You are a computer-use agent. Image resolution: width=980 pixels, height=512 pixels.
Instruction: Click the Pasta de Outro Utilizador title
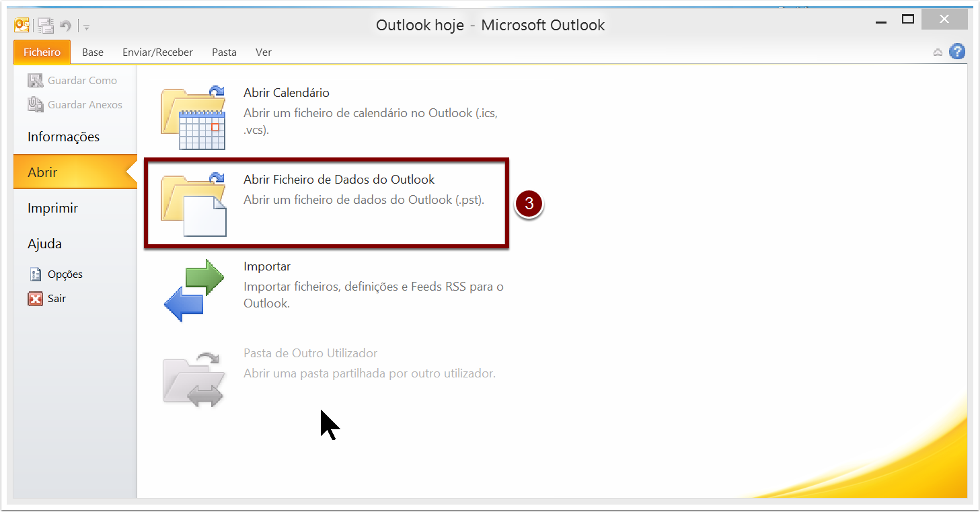click(310, 353)
